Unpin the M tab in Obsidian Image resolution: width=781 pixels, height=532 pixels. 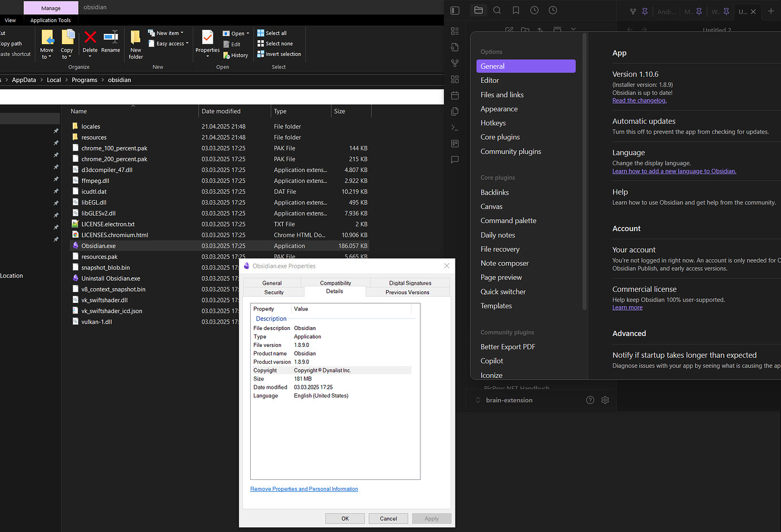click(x=699, y=11)
